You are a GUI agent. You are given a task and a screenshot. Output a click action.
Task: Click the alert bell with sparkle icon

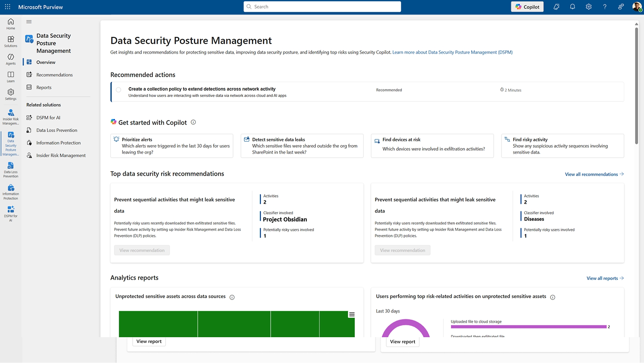tap(556, 7)
